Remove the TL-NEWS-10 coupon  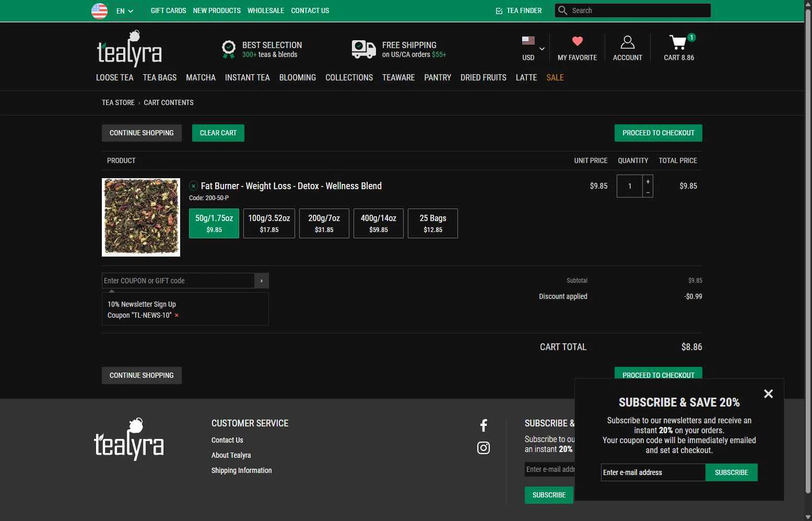[x=176, y=315]
